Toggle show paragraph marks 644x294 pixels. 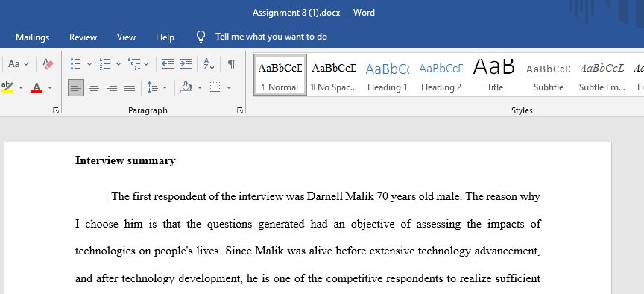(x=232, y=64)
